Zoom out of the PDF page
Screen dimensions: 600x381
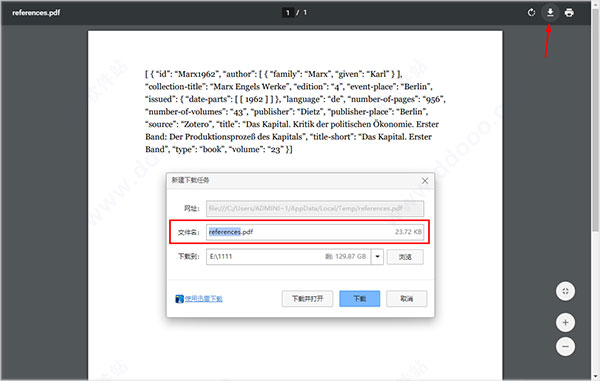coord(565,347)
